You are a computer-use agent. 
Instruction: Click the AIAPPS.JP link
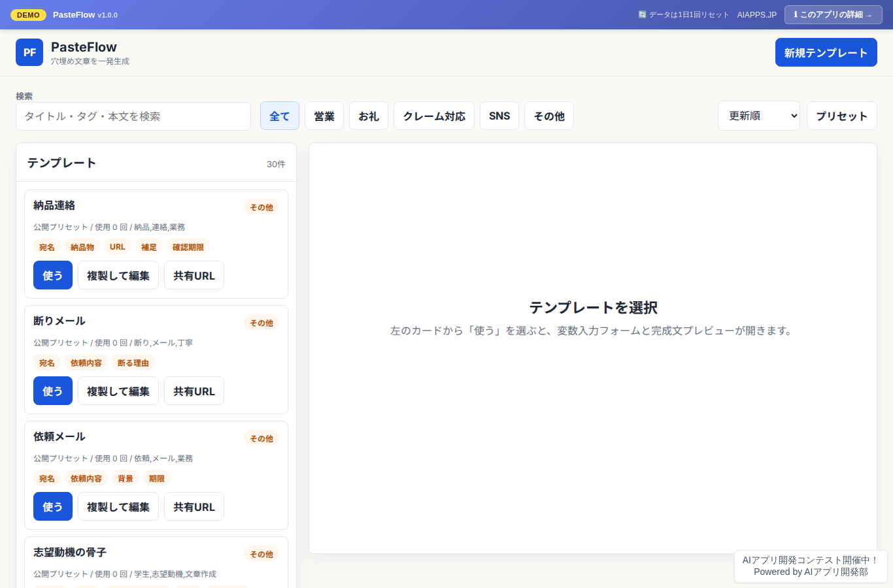pos(757,14)
